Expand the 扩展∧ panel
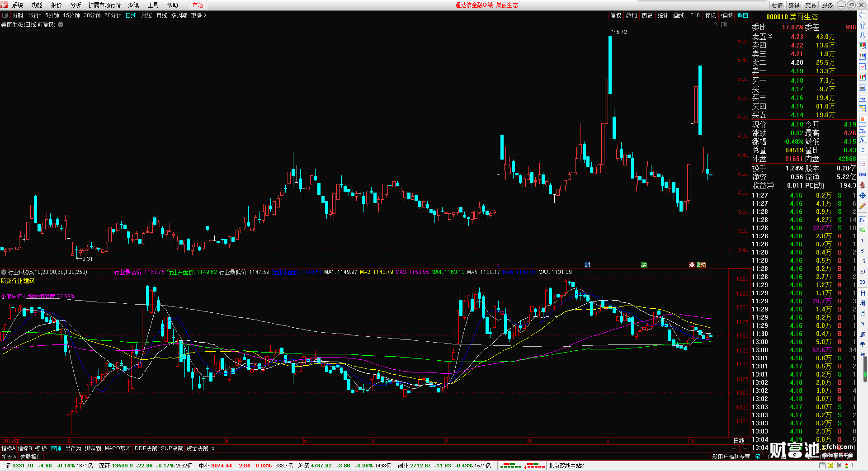 tap(9, 457)
